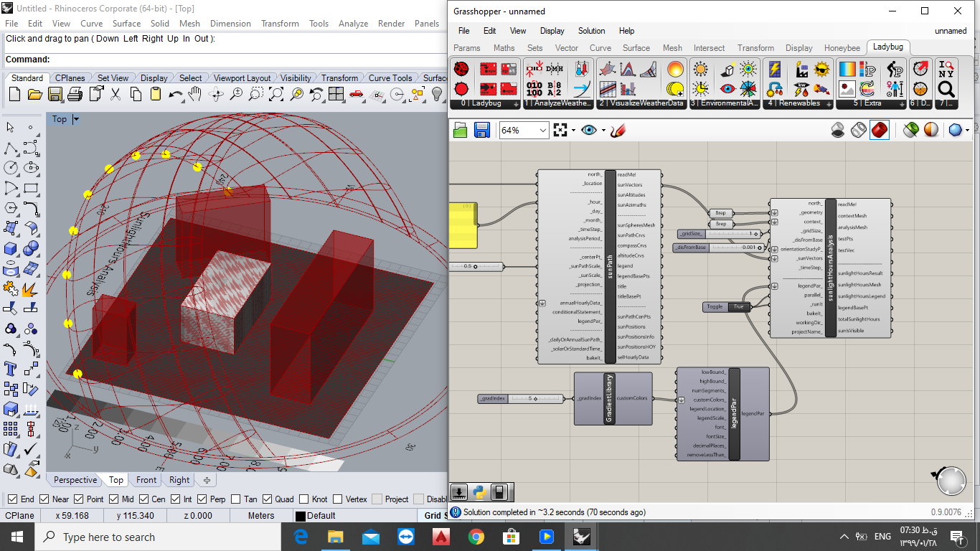This screenshot has height=551, width=980.
Task: Switch to the Perspective viewport tab
Action: tap(75, 480)
